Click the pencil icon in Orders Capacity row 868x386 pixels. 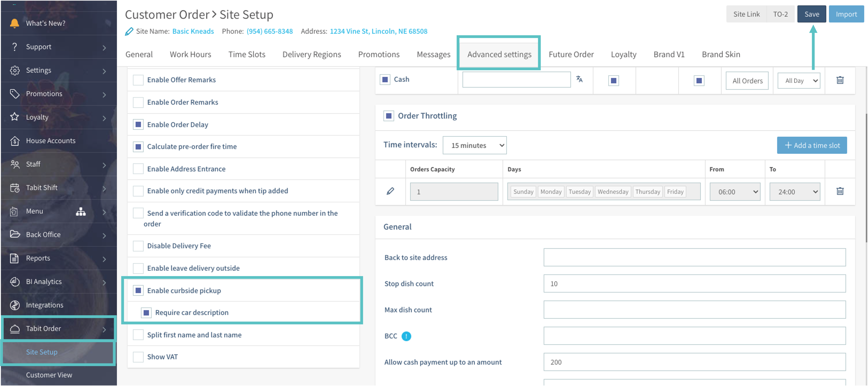pos(390,191)
